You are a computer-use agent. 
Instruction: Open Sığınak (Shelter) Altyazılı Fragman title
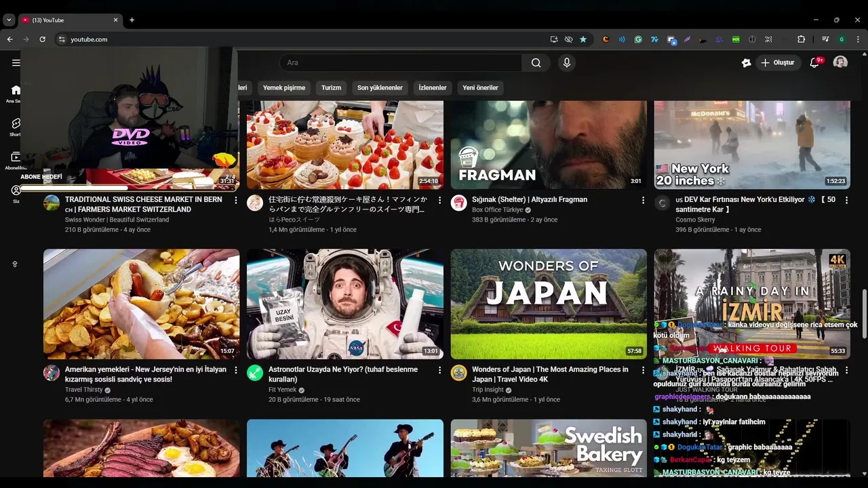[530, 200]
